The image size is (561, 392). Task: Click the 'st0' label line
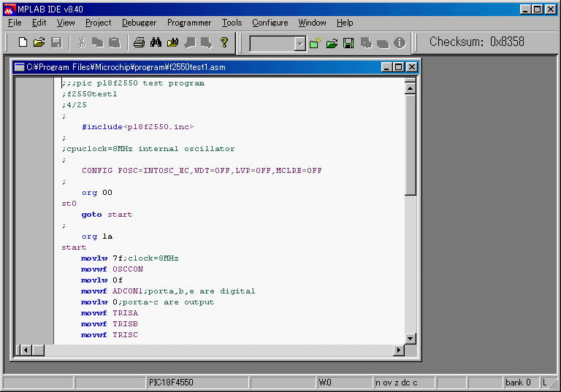click(69, 204)
